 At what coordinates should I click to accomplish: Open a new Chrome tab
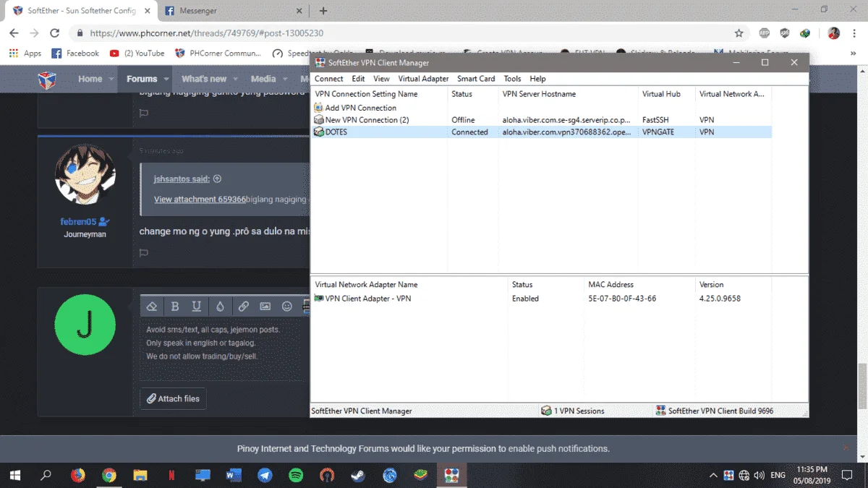coord(323,11)
